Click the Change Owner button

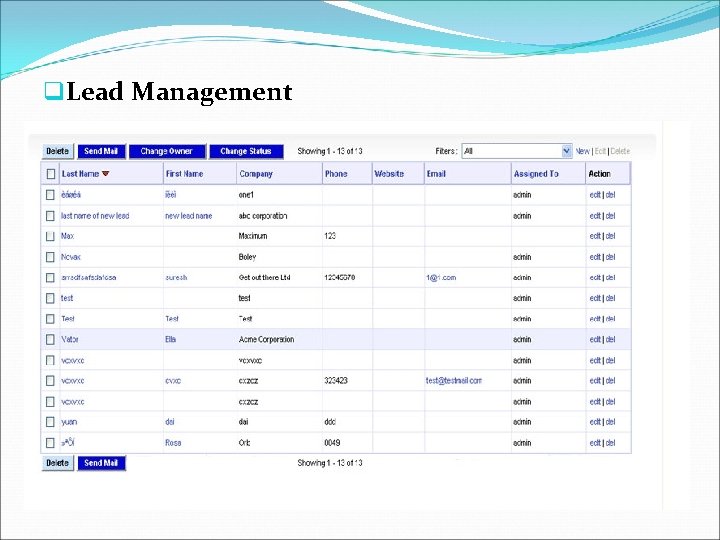click(x=167, y=151)
